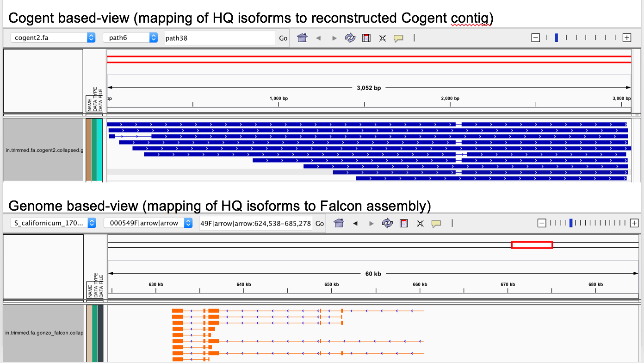Open the region of interest tool in Cogent view
The width and height of the screenshot is (644, 363).
[366, 38]
